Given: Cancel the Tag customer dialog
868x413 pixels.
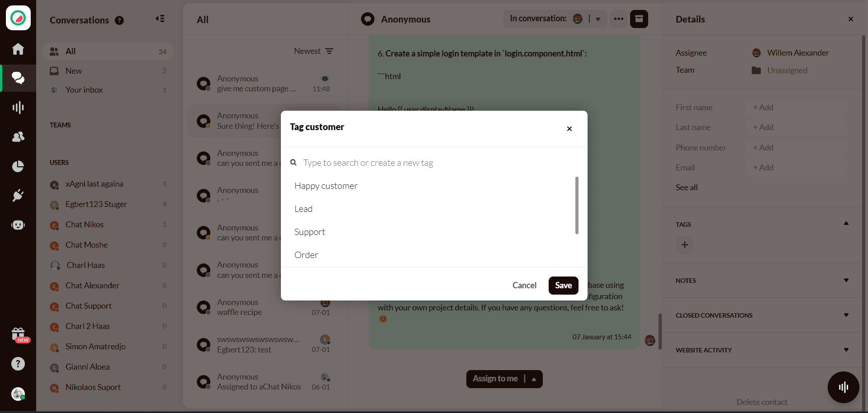Looking at the screenshot, I should pyautogui.click(x=524, y=286).
